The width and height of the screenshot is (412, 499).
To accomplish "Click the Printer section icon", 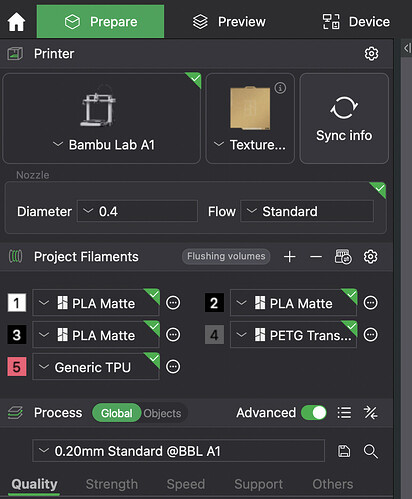I will click(15, 53).
